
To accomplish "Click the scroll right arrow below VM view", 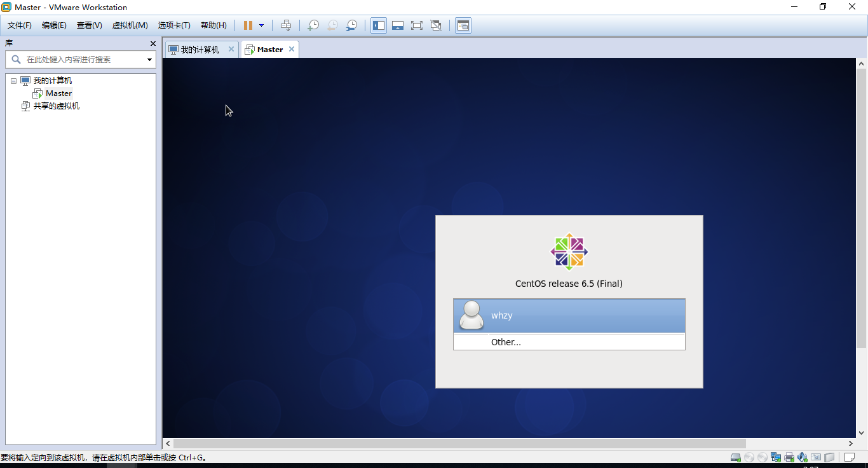I will pos(851,443).
